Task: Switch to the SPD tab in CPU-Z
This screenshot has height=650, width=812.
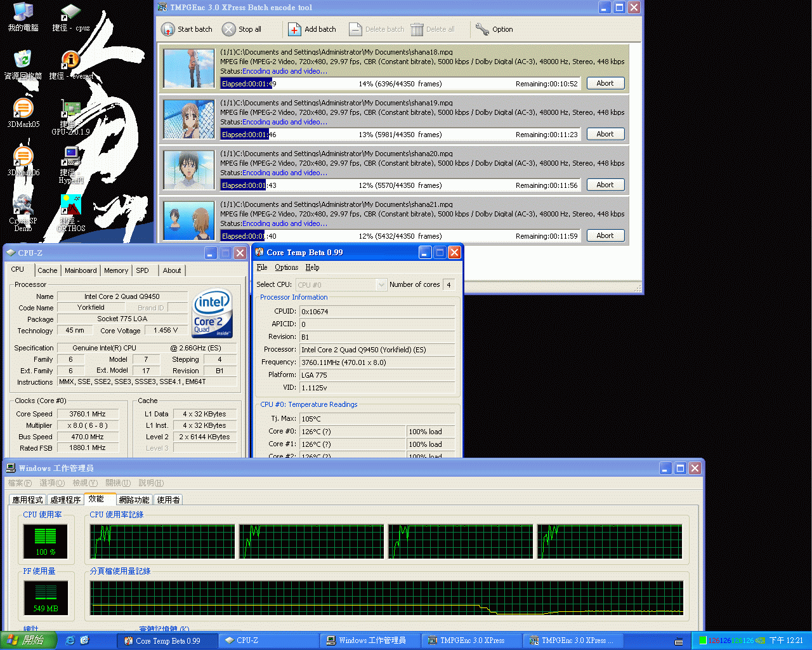Action: click(143, 270)
